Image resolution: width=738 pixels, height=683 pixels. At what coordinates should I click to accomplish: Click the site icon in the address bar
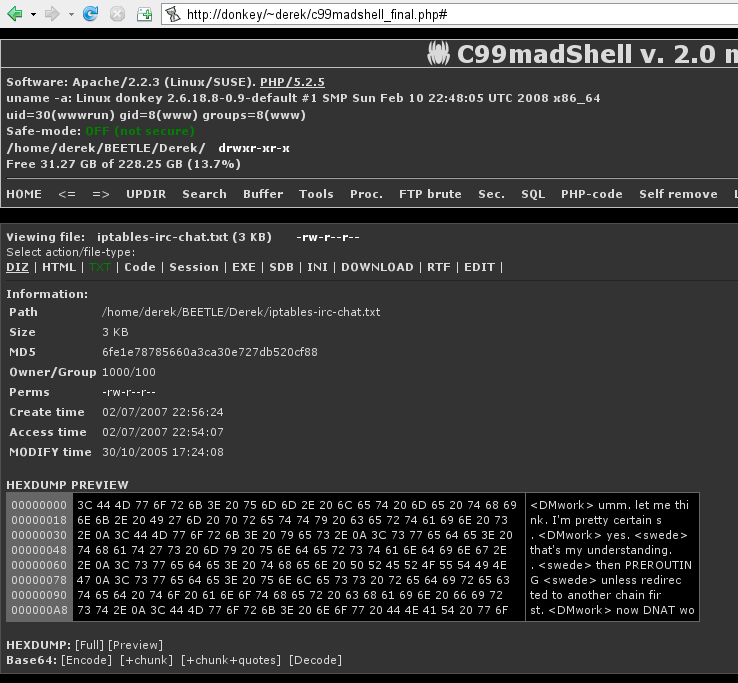coord(172,14)
